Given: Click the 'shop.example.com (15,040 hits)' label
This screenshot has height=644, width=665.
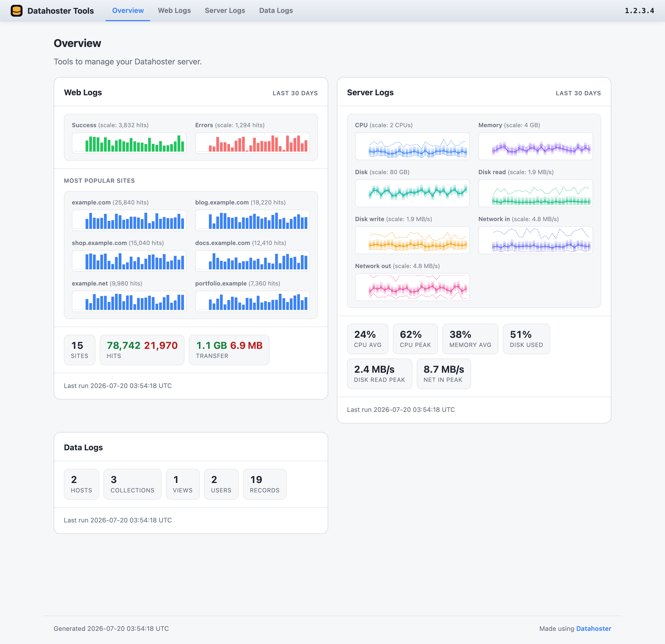Looking at the screenshot, I should [x=118, y=243].
